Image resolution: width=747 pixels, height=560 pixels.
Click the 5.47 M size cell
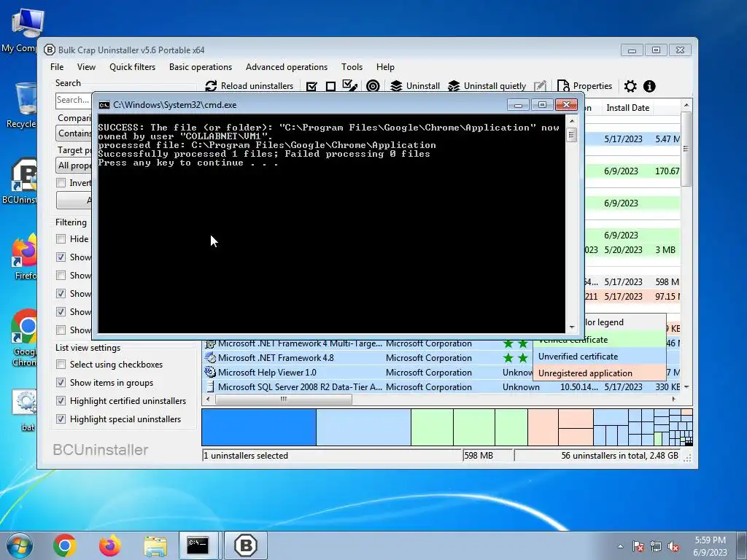coord(667,139)
